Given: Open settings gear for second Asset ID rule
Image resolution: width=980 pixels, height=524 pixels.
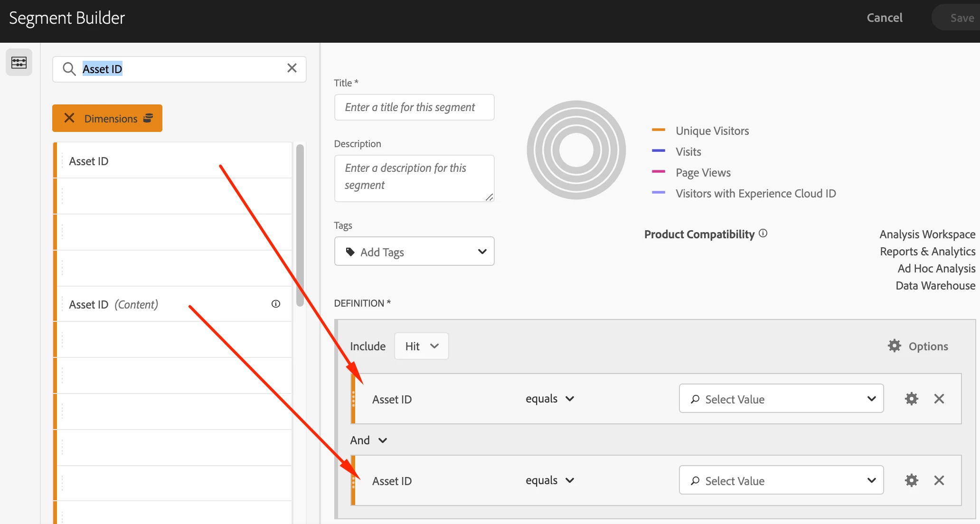Looking at the screenshot, I should pos(911,480).
